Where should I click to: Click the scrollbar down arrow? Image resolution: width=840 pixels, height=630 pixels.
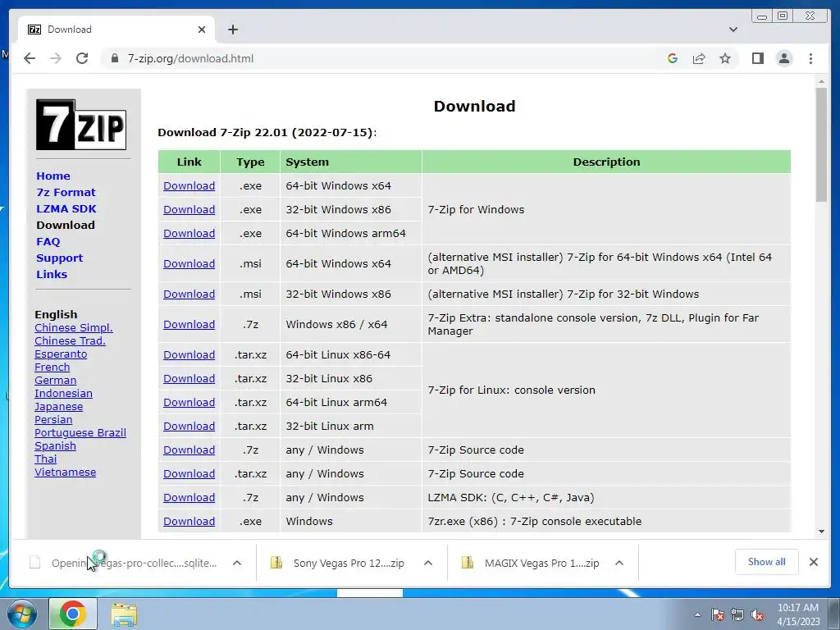tap(821, 532)
